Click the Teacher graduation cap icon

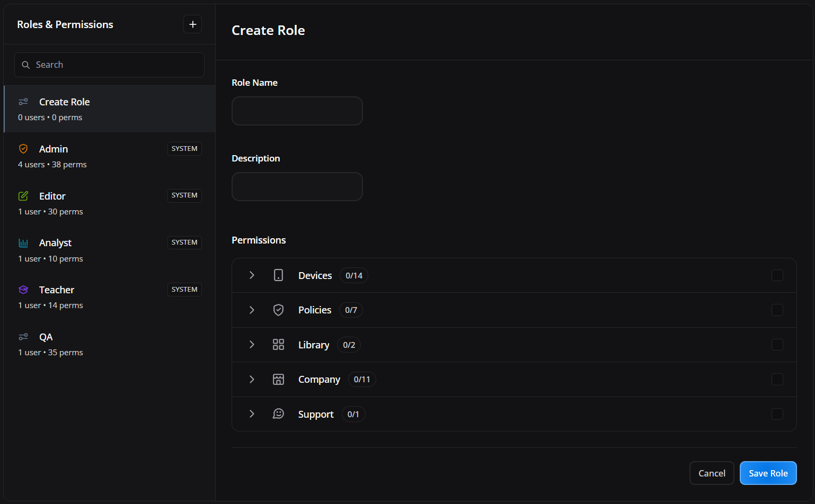tap(23, 290)
